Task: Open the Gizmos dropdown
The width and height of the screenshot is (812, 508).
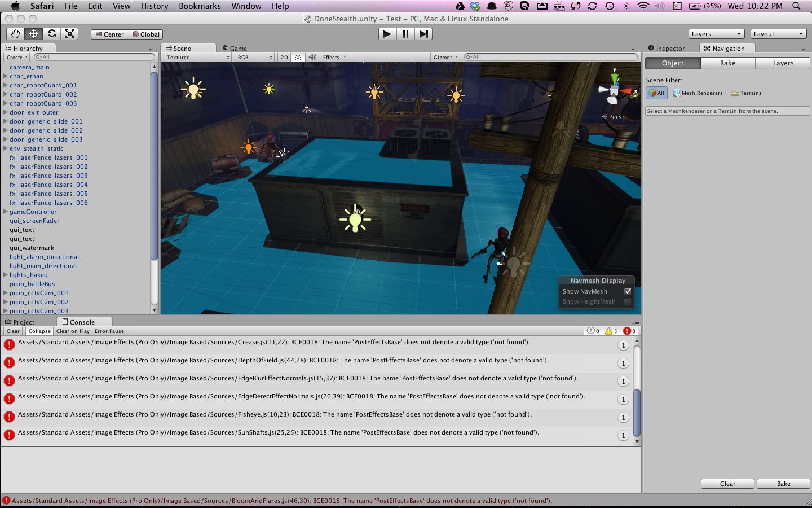Action: coord(445,57)
